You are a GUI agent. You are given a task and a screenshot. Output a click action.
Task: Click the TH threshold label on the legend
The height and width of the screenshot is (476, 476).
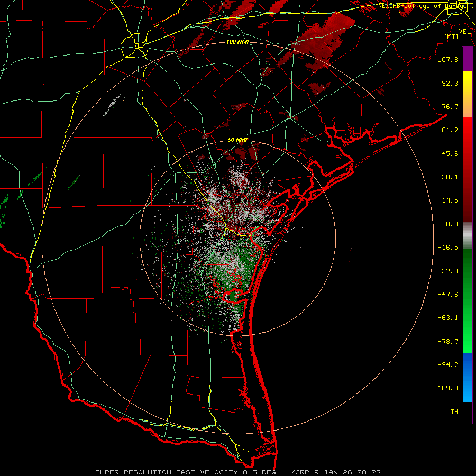click(x=454, y=411)
